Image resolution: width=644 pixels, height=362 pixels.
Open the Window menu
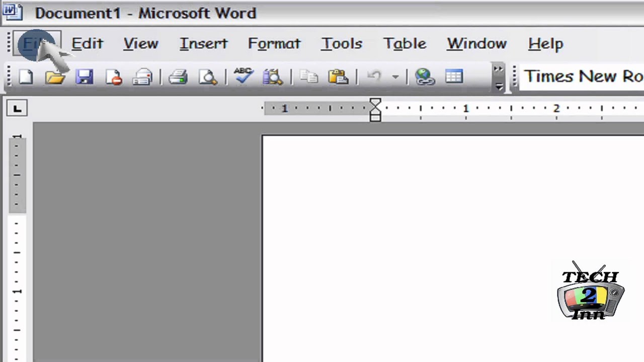pos(476,44)
